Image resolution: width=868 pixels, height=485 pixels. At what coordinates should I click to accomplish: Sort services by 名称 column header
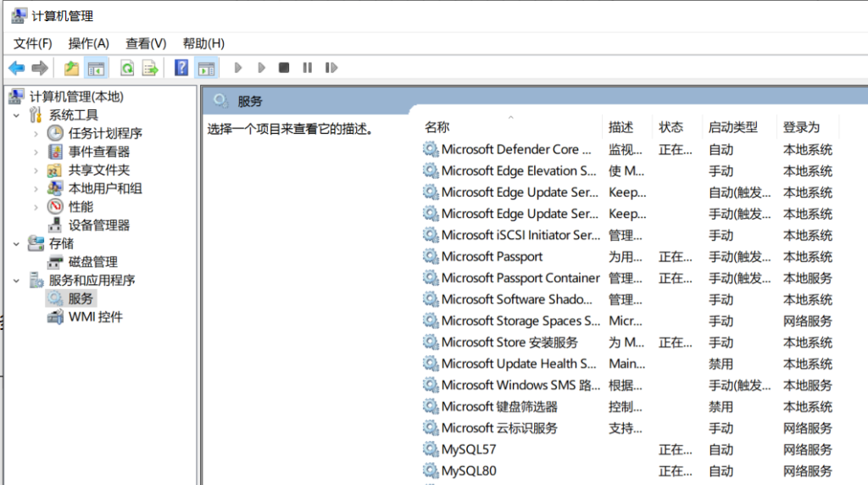point(511,127)
